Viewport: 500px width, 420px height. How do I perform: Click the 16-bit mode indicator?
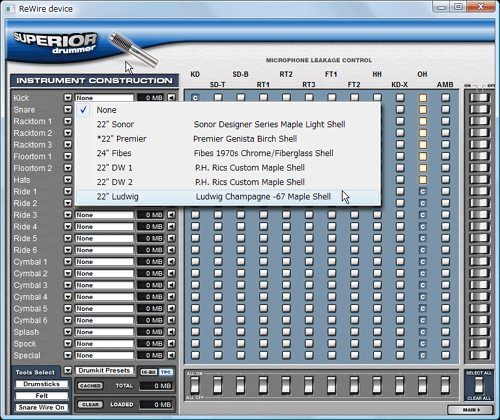[148, 372]
